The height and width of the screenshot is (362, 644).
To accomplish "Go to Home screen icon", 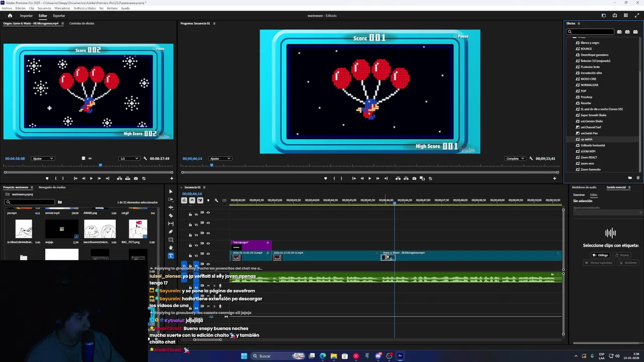I will tap(10, 16).
